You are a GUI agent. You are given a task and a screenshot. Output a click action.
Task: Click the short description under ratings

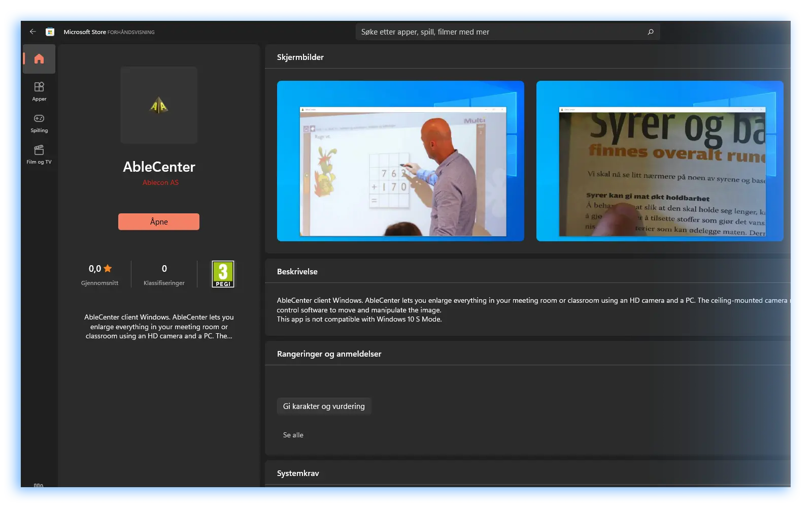point(159,327)
